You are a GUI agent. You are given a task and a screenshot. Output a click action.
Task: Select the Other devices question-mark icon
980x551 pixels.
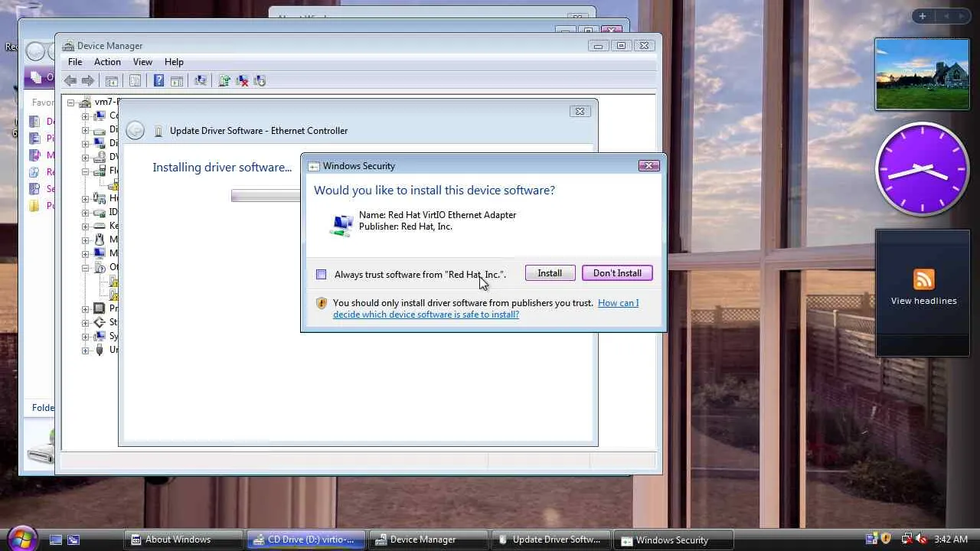[100, 268]
